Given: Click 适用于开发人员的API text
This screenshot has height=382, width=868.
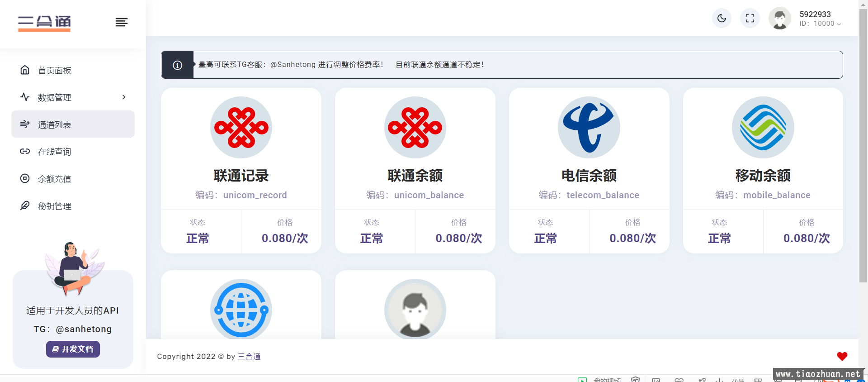Looking at the screenshot, I should (73, 310).
